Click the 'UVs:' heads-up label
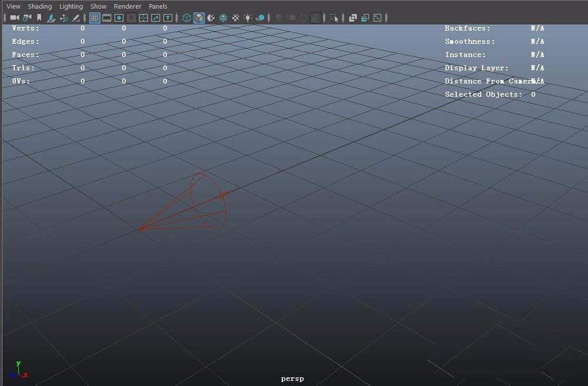Screen dimensions: 588x386 tap(21, 81)
